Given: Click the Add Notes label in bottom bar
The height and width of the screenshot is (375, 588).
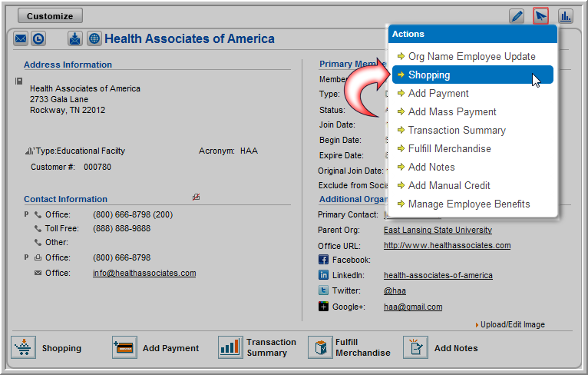Looking at the screenshot, I should pyautogui.click(x=456, y=348).
